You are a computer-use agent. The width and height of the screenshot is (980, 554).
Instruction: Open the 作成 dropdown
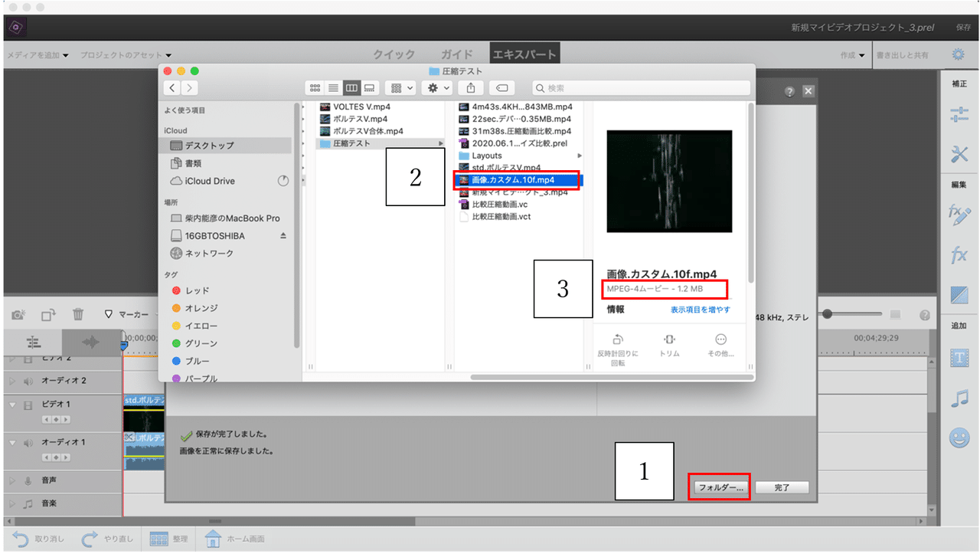tap(852, 55)
